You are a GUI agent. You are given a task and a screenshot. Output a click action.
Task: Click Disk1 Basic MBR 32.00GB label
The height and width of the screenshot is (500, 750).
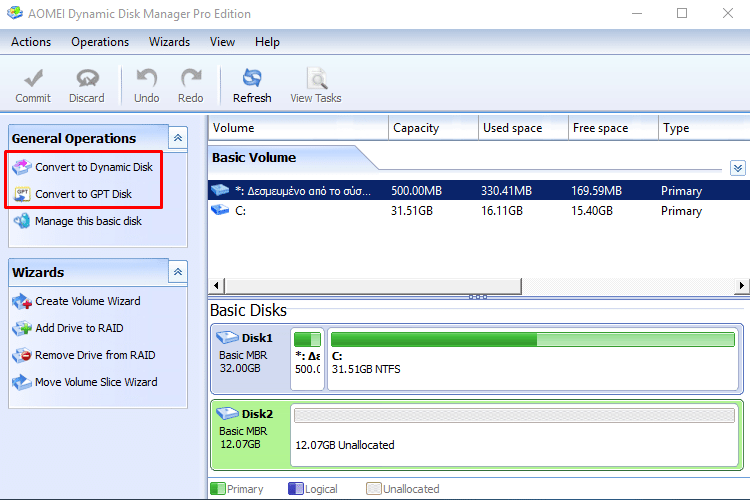pyautogui.click(x=243, y=361)
